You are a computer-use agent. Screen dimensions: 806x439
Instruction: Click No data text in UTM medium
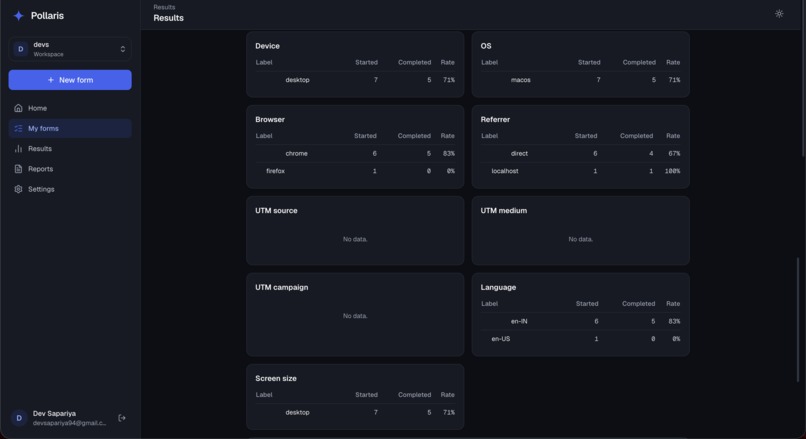580,239
